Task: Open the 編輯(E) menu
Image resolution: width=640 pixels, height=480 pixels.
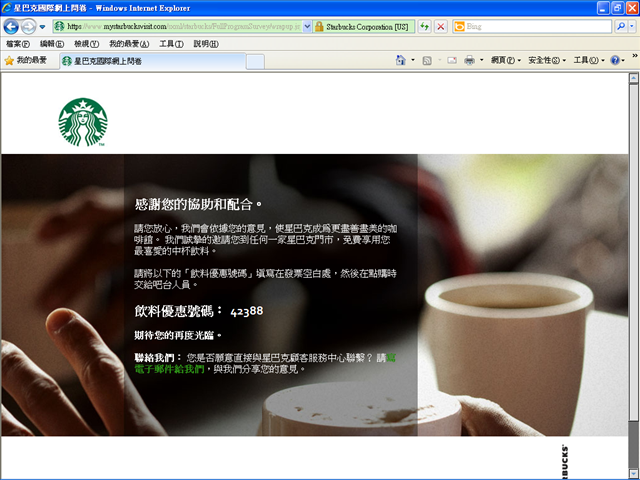Action: click(x=51, y=44)
